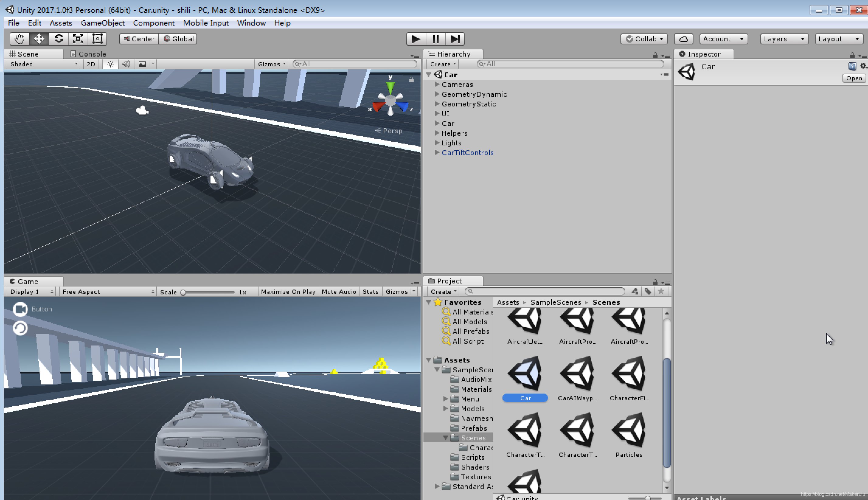Open the Component menu

click(154, 23)
